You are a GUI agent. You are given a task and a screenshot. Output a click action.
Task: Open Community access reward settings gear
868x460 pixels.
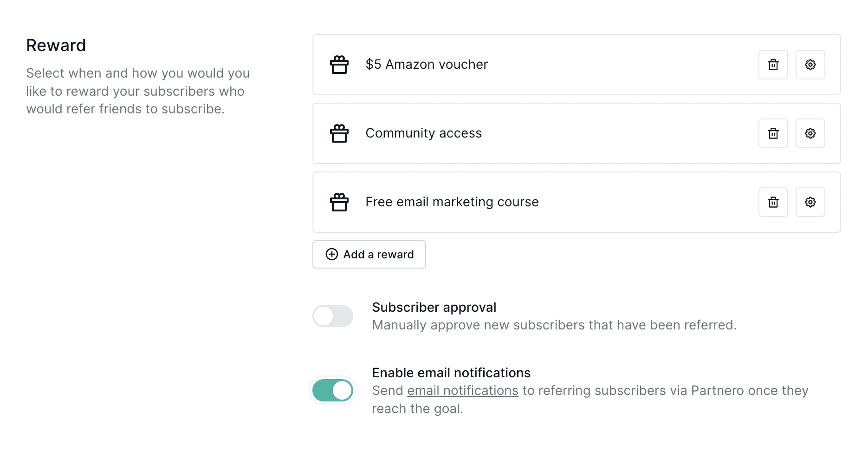pos(810,133)
